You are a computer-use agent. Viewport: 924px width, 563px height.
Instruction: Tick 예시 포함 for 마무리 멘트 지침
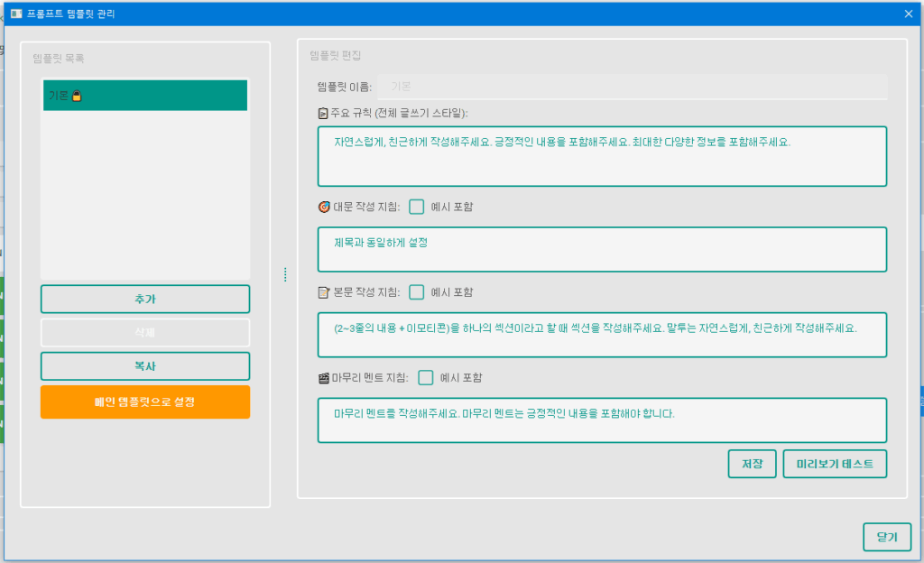pos(425,377)
